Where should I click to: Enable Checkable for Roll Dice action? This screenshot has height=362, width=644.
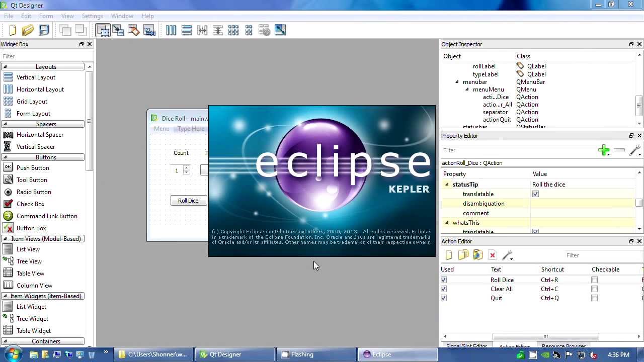pos(594,280)
